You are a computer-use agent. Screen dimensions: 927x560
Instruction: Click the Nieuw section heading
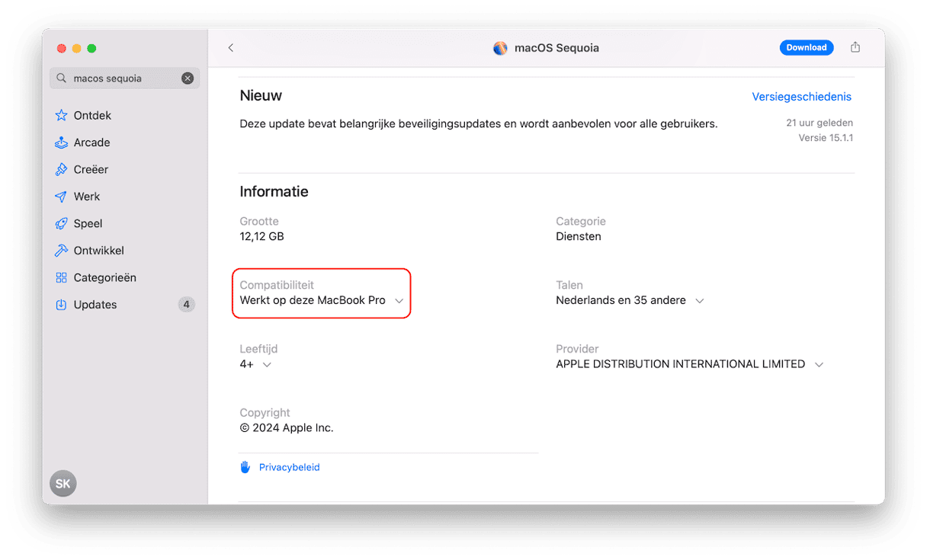click(x=261, y=96)
